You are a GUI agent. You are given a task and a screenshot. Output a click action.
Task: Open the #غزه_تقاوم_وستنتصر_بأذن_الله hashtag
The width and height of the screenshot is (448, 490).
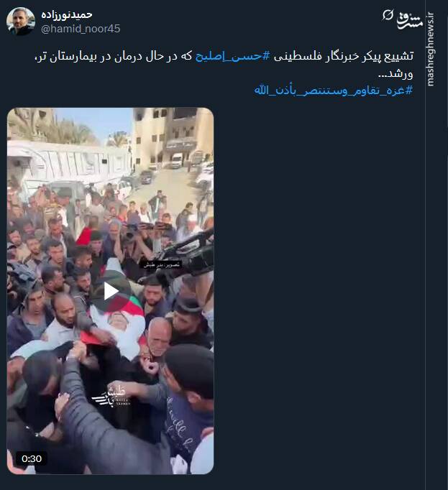click(334, 91)
